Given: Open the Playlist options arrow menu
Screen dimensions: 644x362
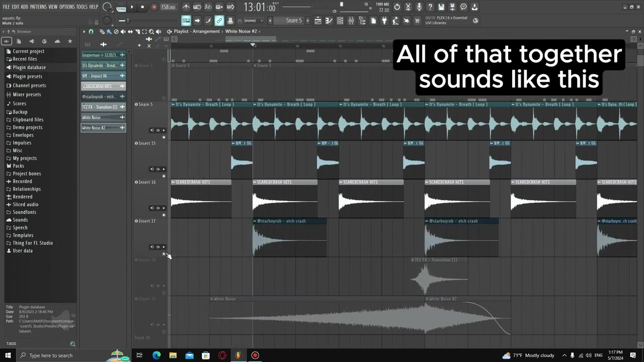Looking at the screenshot, I should [85, 32].
